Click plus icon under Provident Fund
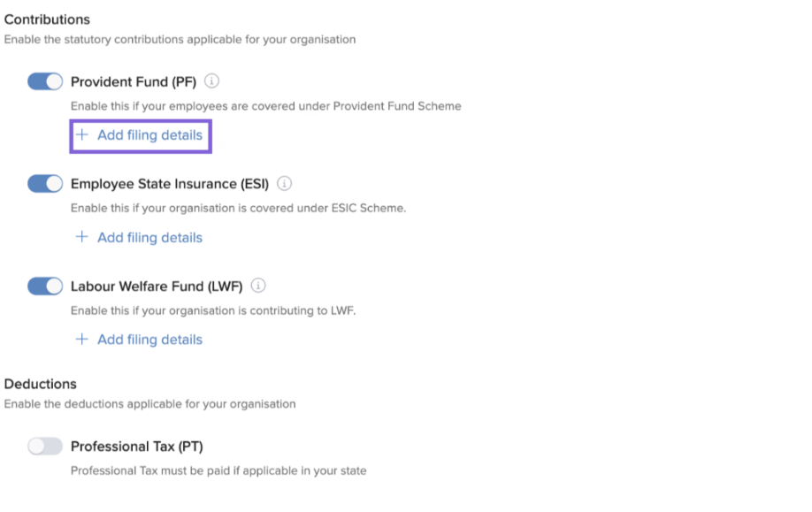The image size is (812, 512). (x=82, y=135)
